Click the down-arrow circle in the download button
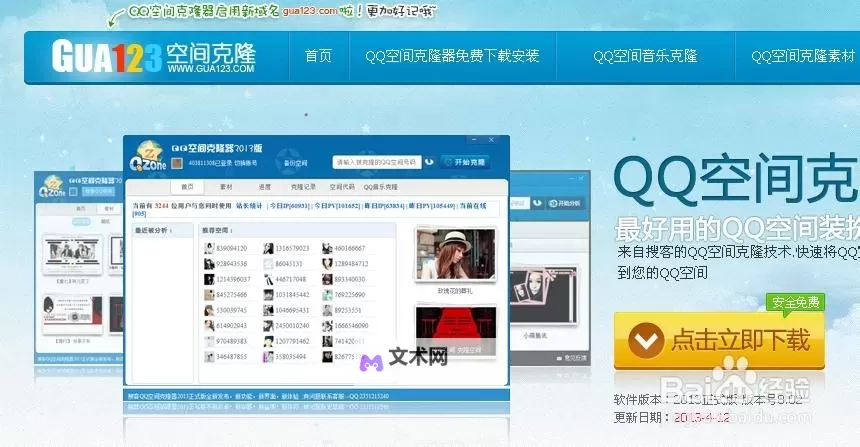860x447 pixels. [646, 341]
